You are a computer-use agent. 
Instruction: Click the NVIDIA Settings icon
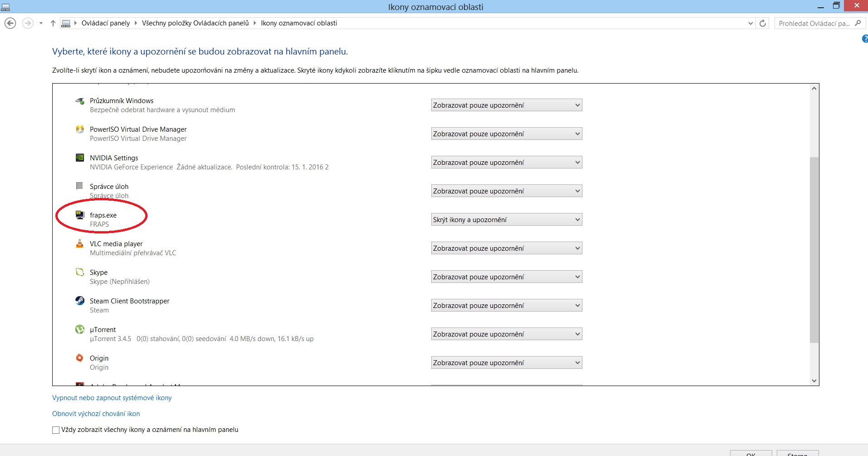[80, 158]
